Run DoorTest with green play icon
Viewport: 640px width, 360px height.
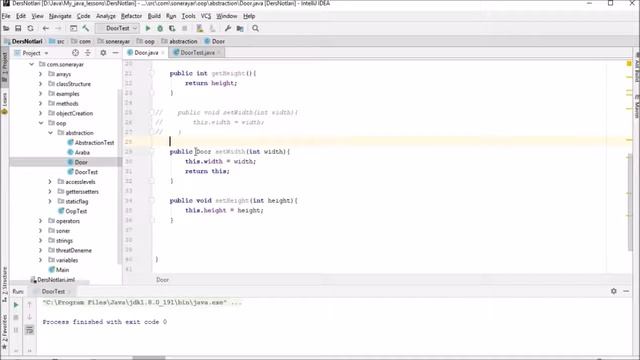click(x=148, y=29)
